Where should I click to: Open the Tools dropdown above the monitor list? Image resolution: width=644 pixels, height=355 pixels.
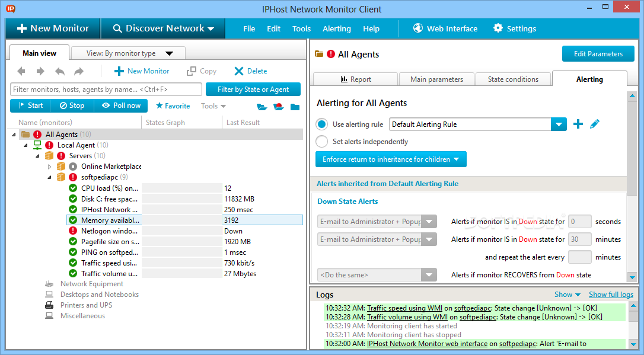[x=213, y=106]
